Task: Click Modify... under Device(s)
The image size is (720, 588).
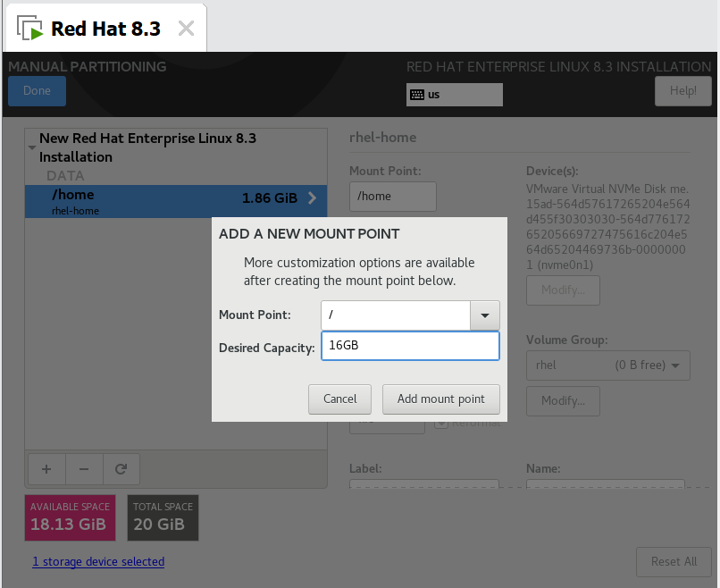Action: pos(563,290)
